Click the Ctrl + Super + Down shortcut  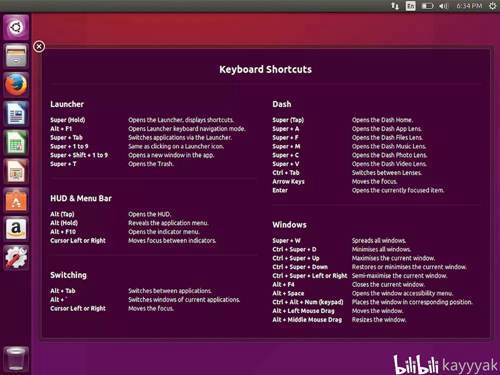300,267
